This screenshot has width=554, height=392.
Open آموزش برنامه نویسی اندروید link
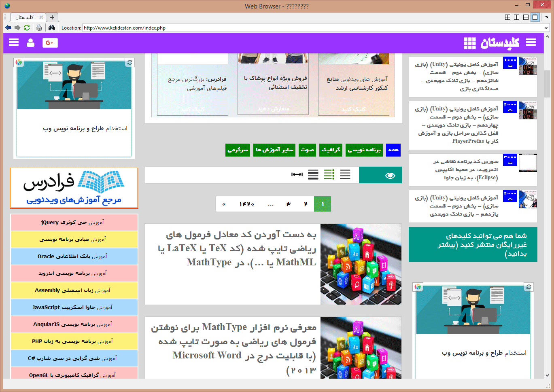(74, 273)
